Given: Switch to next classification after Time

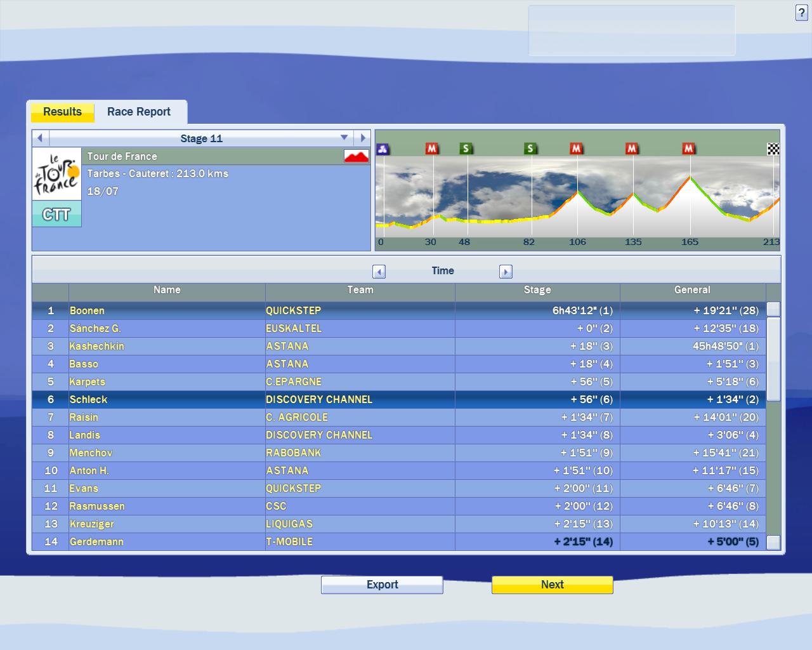Looking at the screenshot, I should [506, 272].
